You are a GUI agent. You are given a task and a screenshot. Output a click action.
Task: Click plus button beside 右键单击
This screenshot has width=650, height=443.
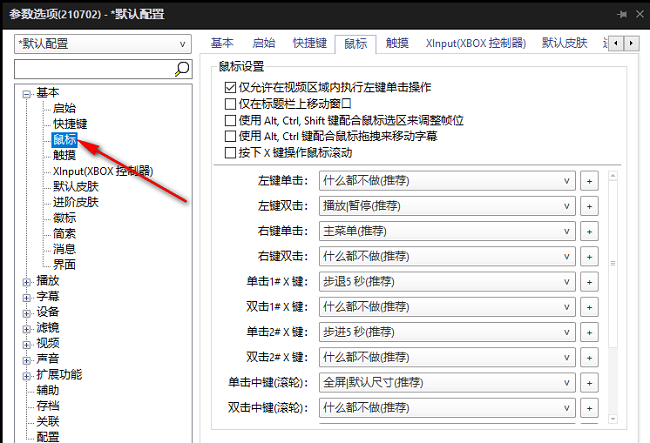[589, 232]
